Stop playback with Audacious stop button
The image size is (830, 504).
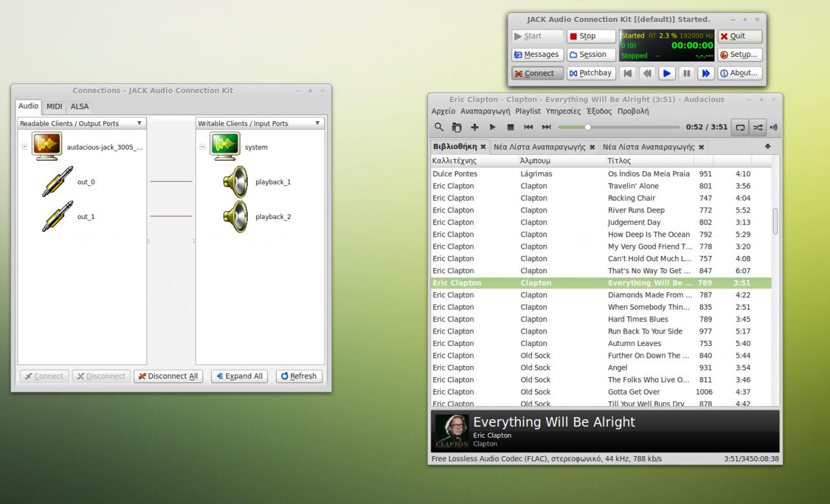click(510, 127)
